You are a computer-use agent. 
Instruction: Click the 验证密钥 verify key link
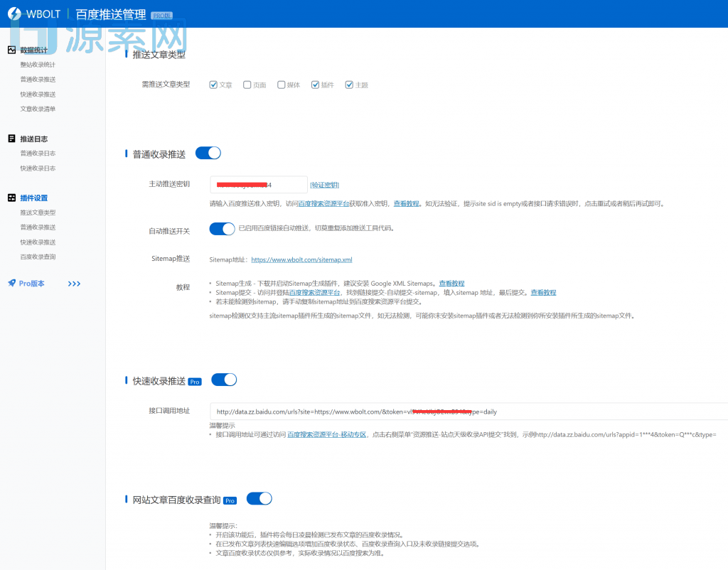325,185
